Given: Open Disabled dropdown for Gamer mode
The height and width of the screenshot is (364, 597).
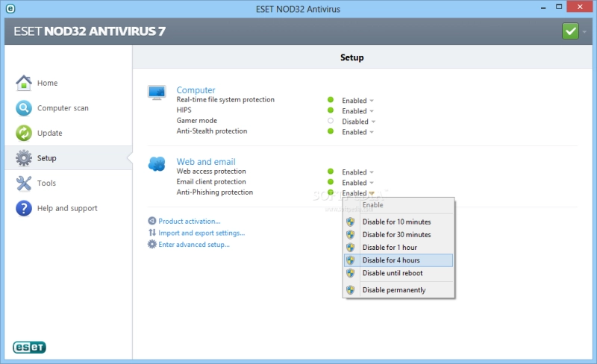Looking at the screenshot, I should (359, 122).
